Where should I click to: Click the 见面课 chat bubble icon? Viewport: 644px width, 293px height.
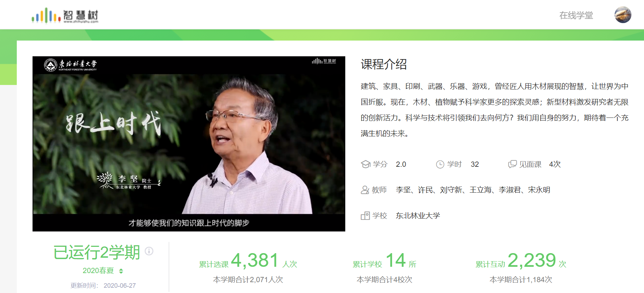512,164
